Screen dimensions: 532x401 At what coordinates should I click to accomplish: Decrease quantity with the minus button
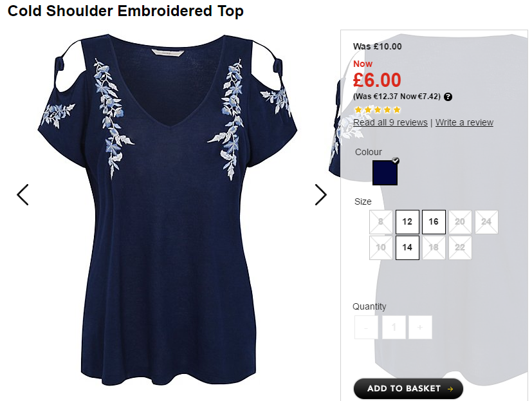point(366,328)
